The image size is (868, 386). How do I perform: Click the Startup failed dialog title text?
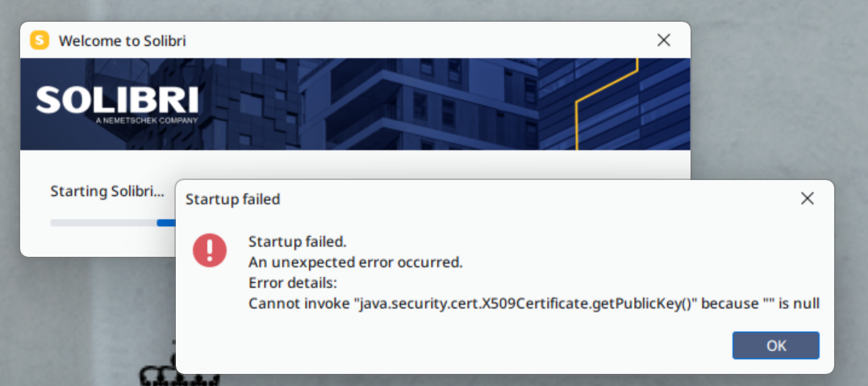[232, 199]
